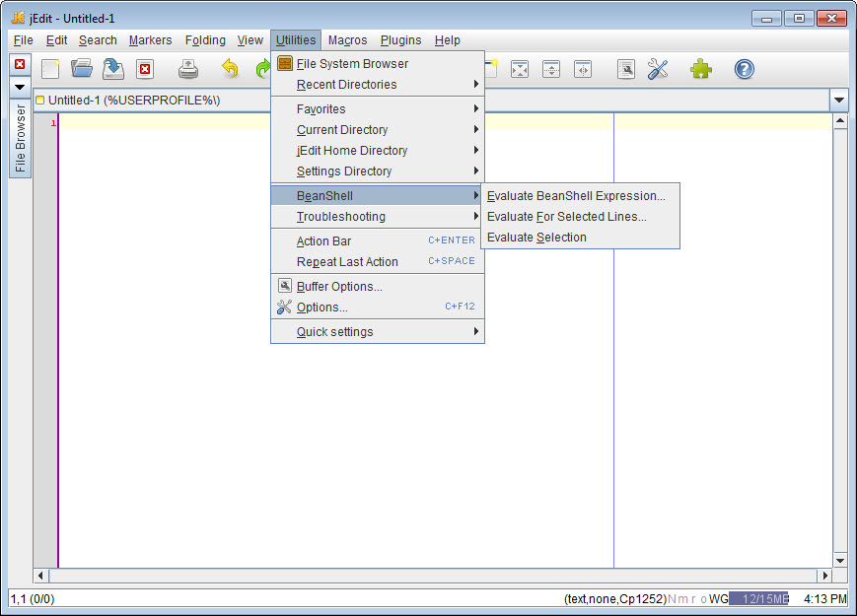Close the docked panel with red X
Screen dimensions: 857x616
tap(20, 64)
